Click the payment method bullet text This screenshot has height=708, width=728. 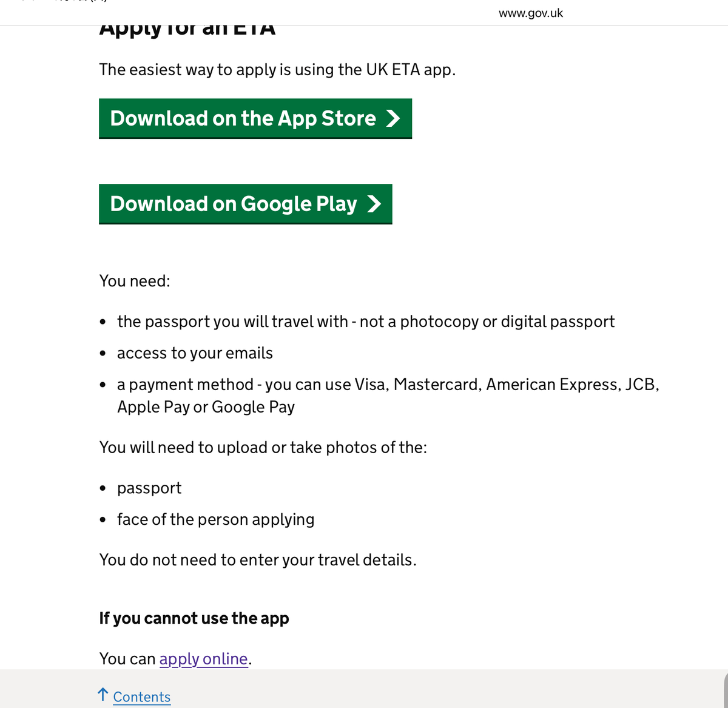[x=388, y=396]
